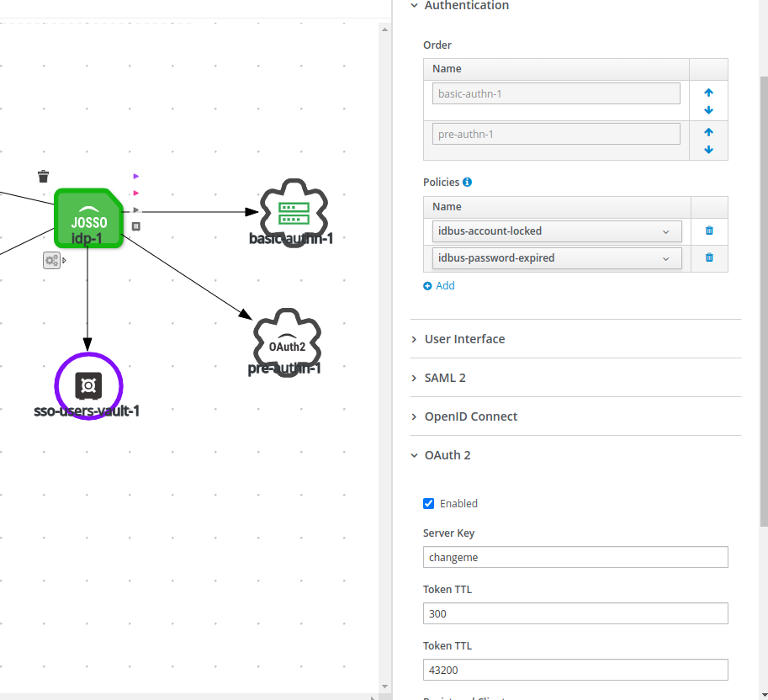Delete the idbus-password-expired policy
768x700 pixels.
709,257
